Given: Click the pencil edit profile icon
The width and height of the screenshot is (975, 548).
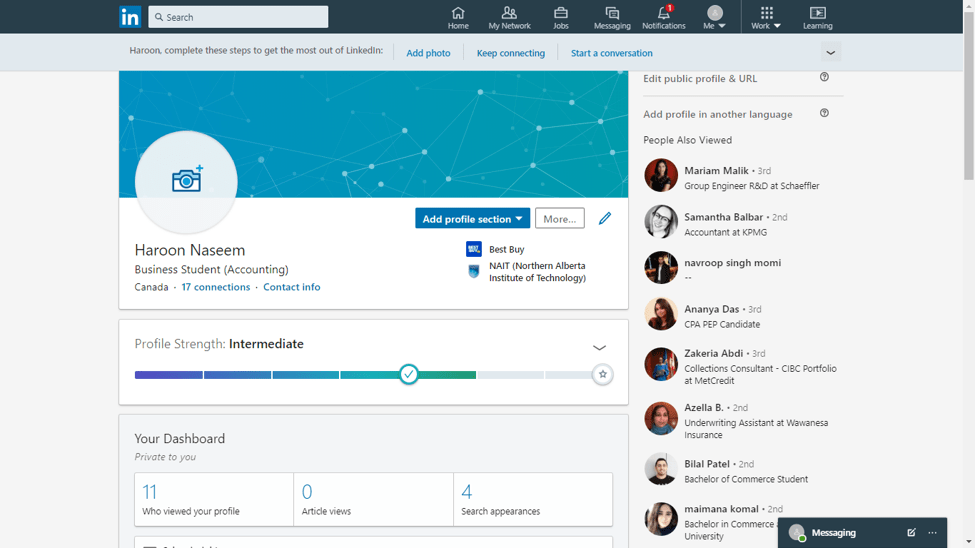Looking at the screenshot, I should click(x=605, y=218).
